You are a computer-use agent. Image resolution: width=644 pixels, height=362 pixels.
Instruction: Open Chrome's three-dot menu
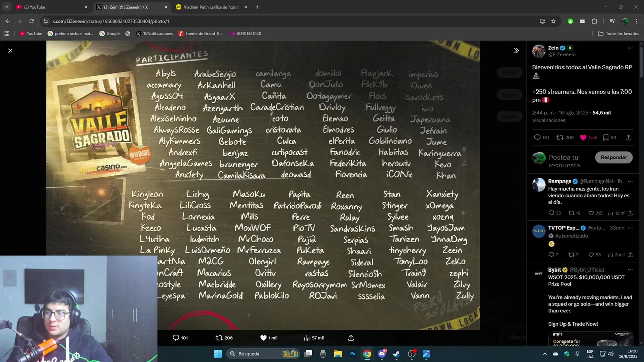tap(636, 21)
